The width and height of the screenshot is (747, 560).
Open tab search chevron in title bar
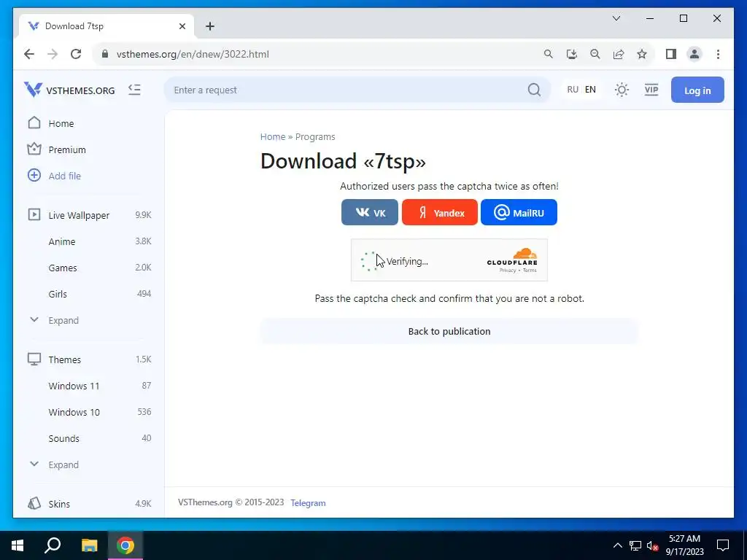[616, 18]
